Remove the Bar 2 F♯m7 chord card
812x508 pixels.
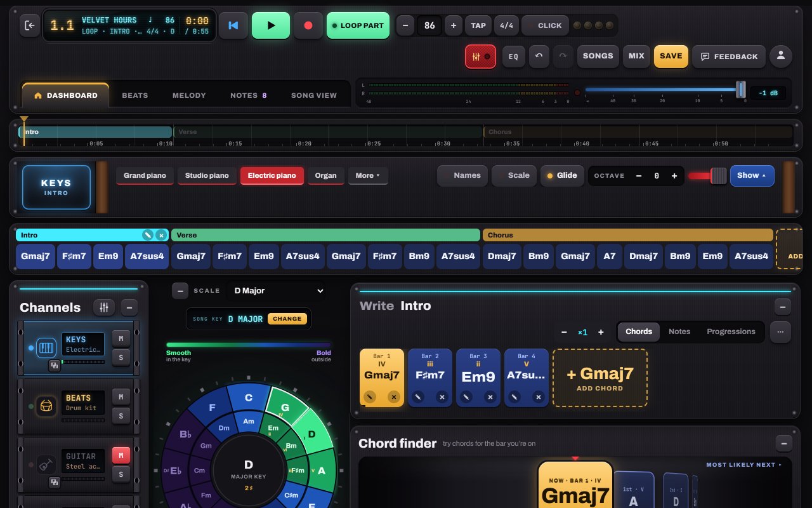[x=442, y=397]
